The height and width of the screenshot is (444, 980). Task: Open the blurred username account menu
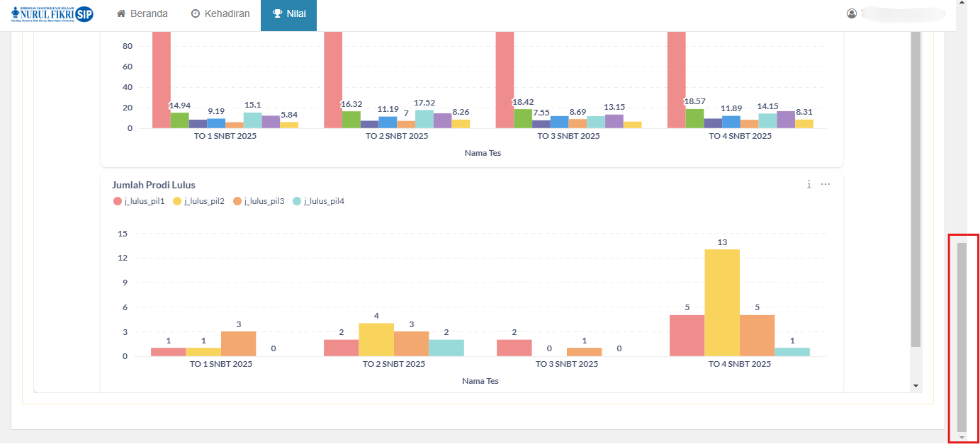coord(902,13)
